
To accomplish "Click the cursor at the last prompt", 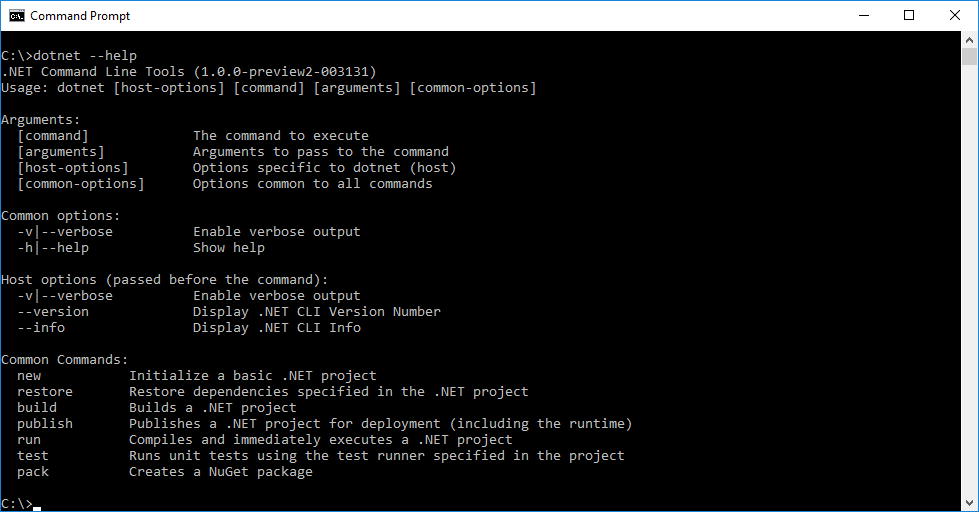I will [37, 506].
